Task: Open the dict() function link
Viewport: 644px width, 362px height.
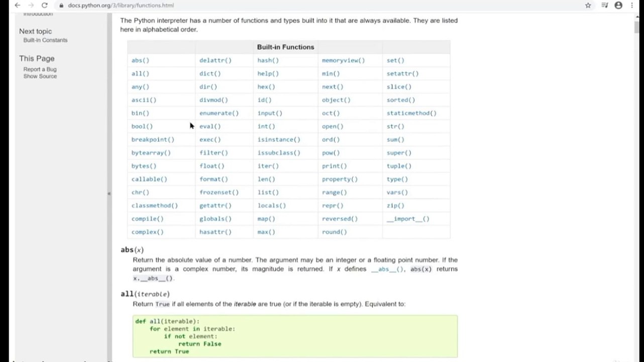Action: (x=210, y=73)
